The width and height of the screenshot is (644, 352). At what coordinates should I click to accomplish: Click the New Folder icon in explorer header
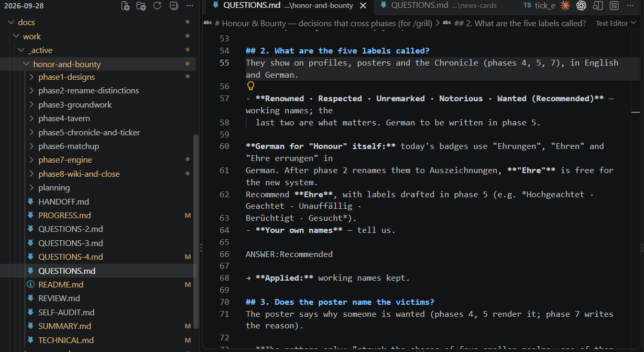141,6
